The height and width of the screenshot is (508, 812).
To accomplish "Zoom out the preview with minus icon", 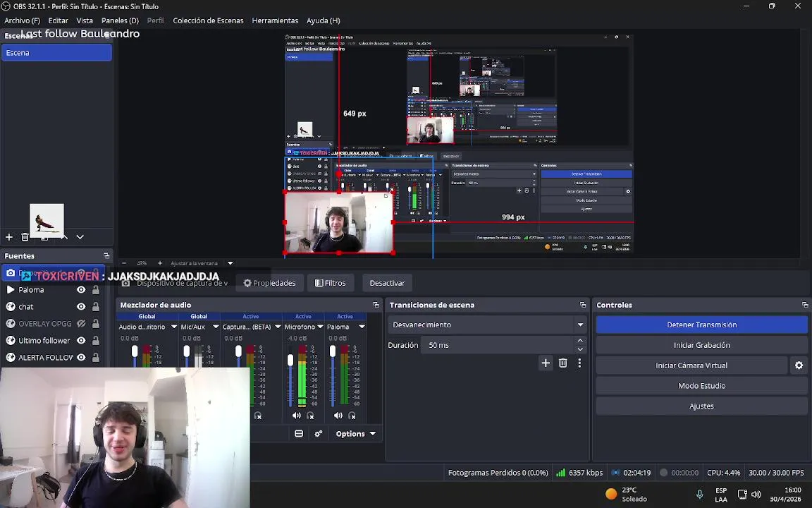I will click(x=124, y=263).
